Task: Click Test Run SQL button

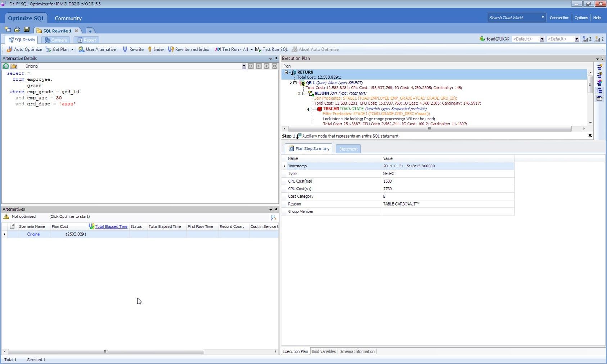Action: point(272,49)
